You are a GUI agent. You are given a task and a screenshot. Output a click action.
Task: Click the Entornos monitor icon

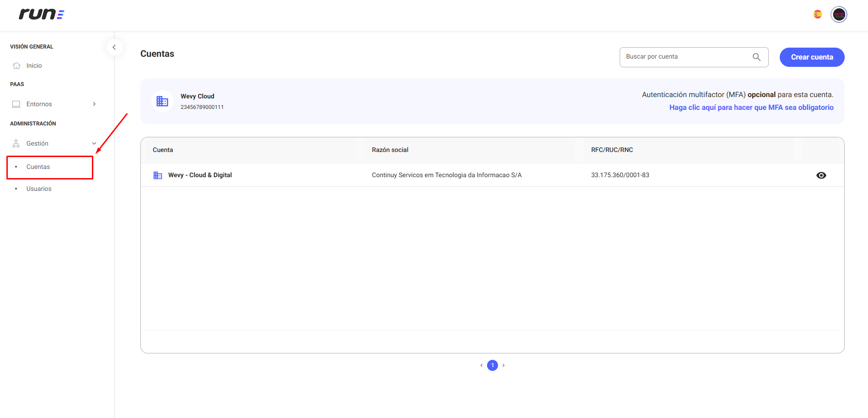click(16, 104)
